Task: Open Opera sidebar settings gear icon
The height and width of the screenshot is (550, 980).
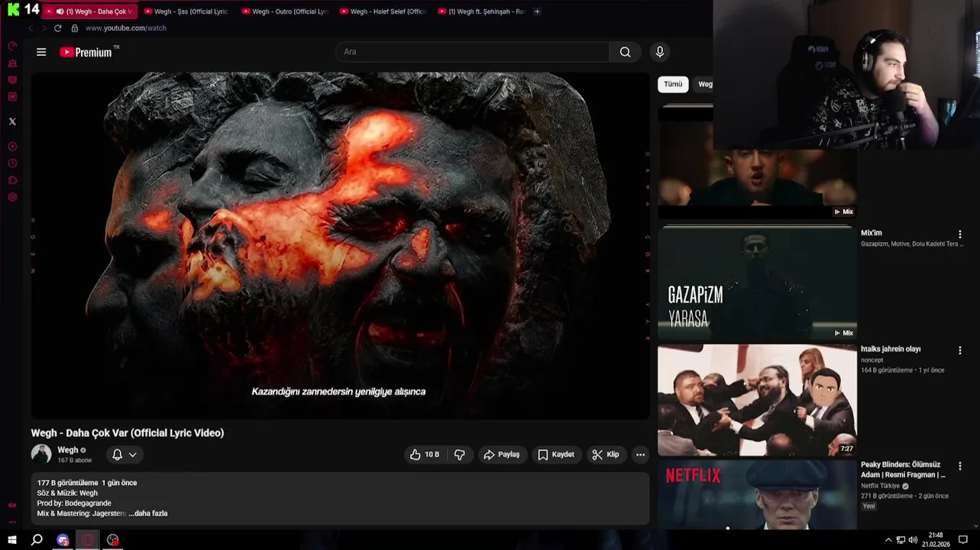Action: [x=12, y=197]
